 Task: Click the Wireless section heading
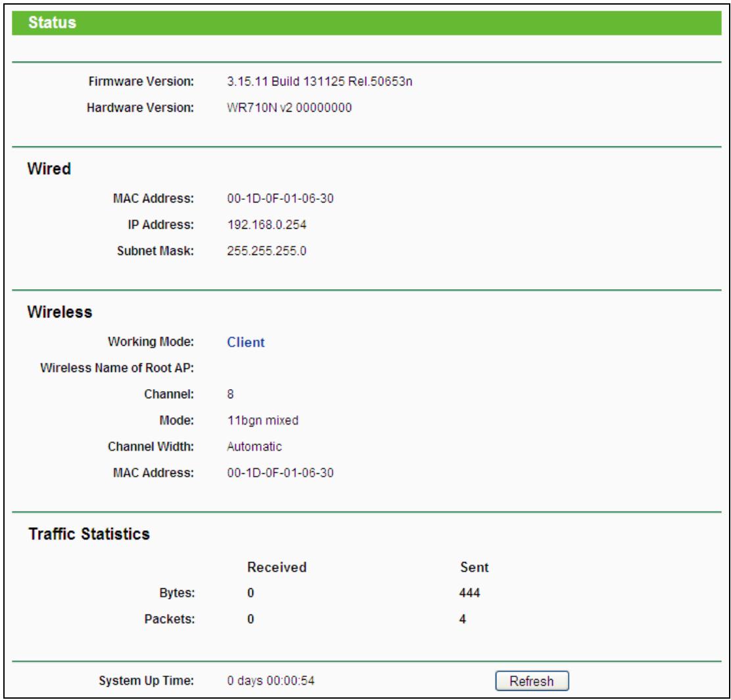[60, 312]
